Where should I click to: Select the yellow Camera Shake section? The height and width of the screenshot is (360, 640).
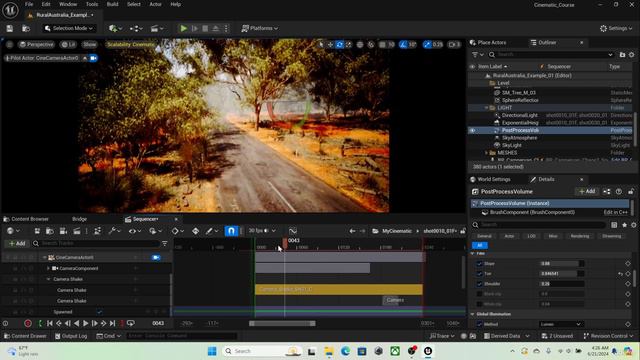339,289
